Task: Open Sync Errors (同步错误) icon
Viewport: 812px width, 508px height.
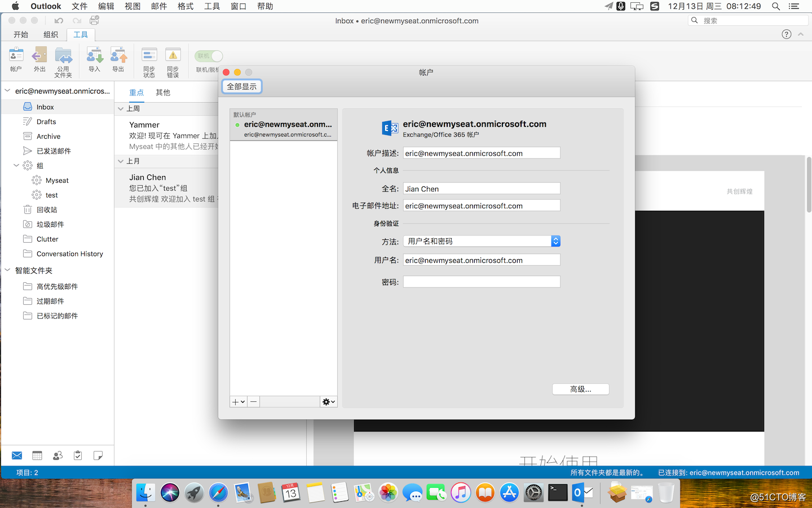Action: click(173, 62)
